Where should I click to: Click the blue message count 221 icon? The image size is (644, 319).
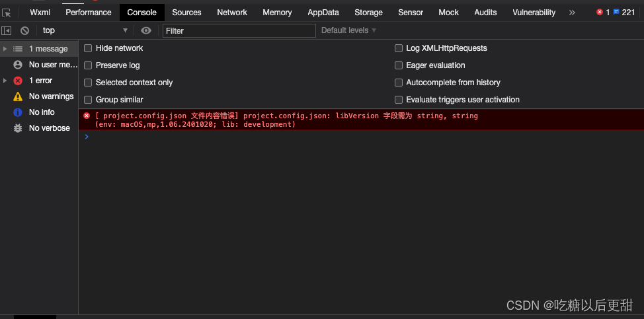pyautogui.click(x=616, y=13)
